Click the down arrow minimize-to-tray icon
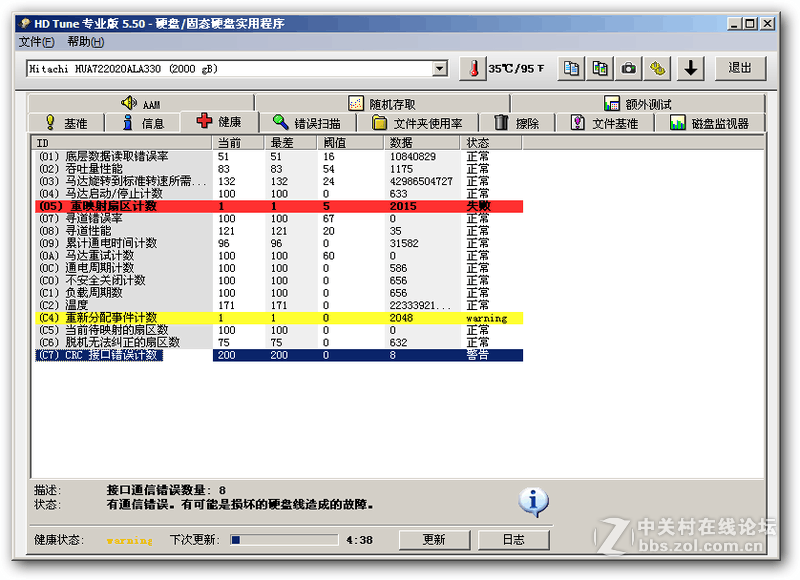 691,68
